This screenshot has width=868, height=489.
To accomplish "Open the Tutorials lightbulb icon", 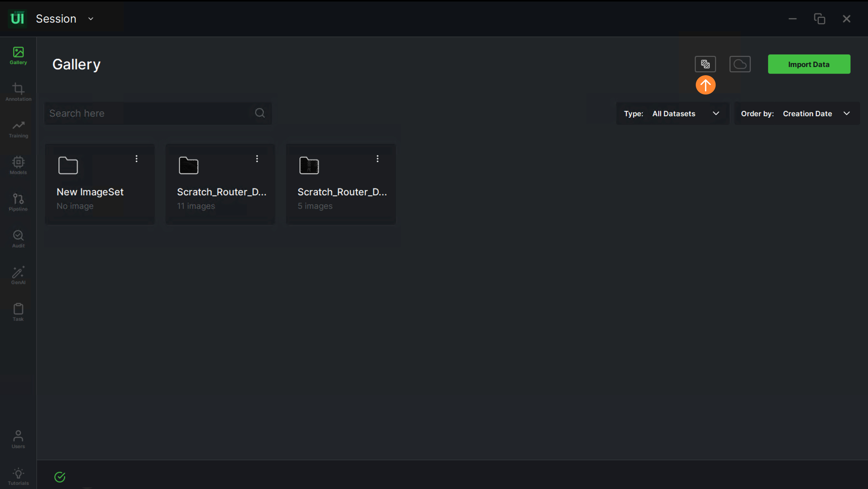I will pos(18,476).
